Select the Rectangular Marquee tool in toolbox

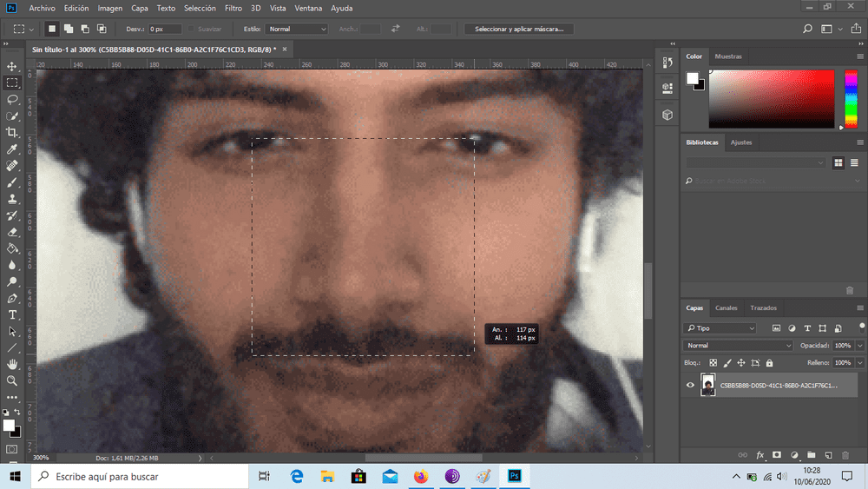(x=11, y=83)
